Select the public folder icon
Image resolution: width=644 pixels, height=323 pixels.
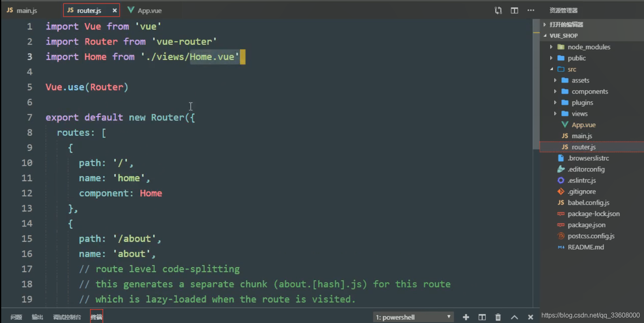pos(561,58)
